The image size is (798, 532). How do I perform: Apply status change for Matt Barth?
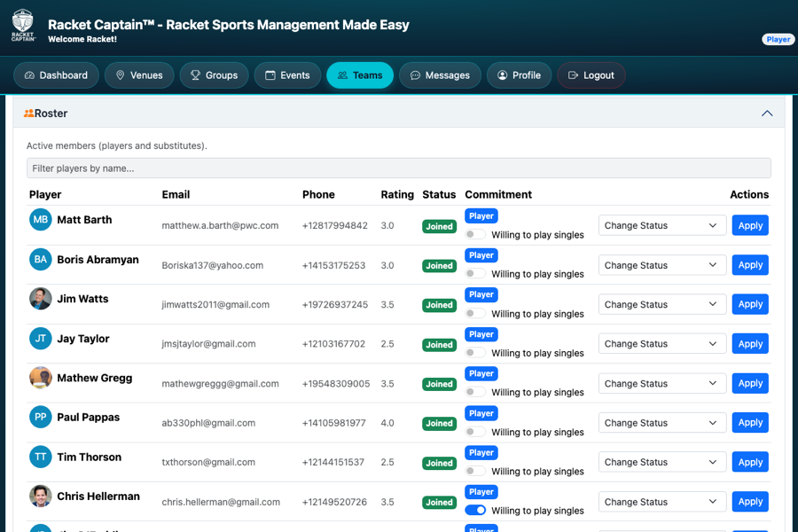pyautogui.click(x=750, y=225)
